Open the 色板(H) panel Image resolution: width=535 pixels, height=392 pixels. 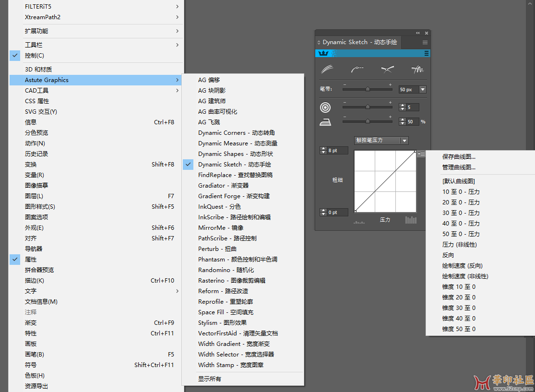click(96, 376)
